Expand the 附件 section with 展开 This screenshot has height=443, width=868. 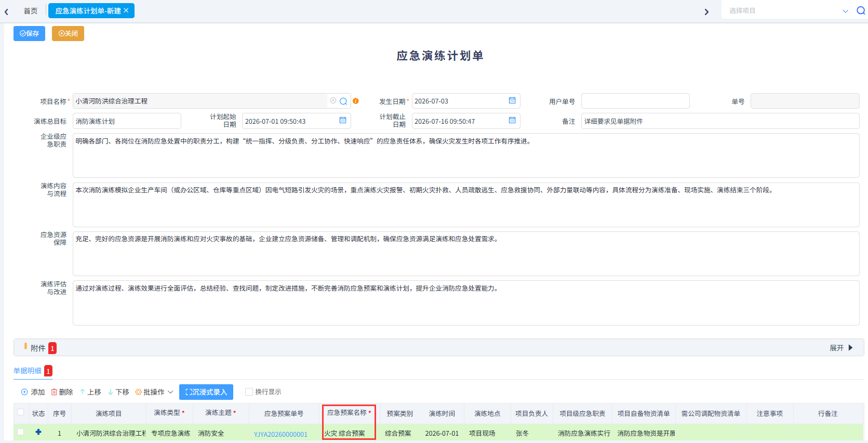click(841, 348)
